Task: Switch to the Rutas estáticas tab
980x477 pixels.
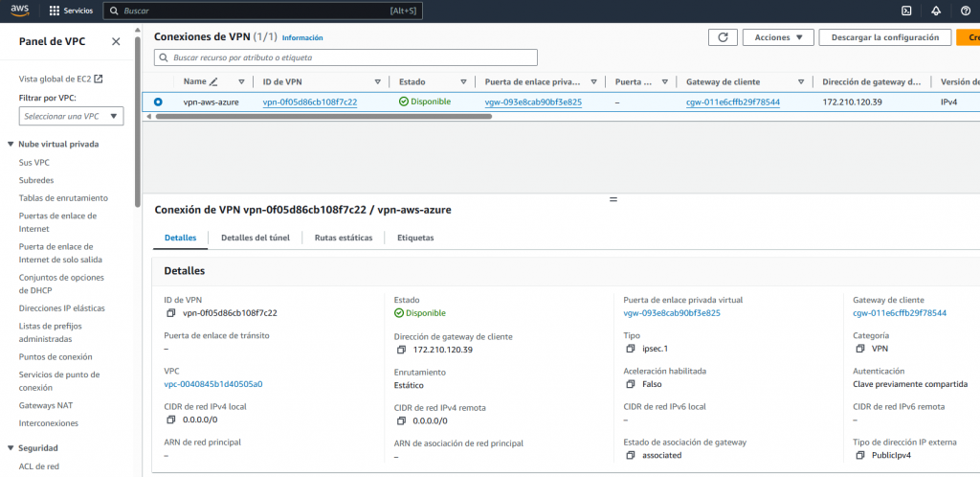Action: click(344, 238)
